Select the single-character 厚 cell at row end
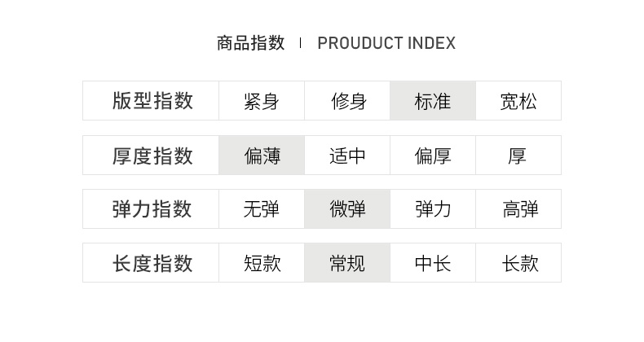The image size is (644, 342). coord(518,156)
